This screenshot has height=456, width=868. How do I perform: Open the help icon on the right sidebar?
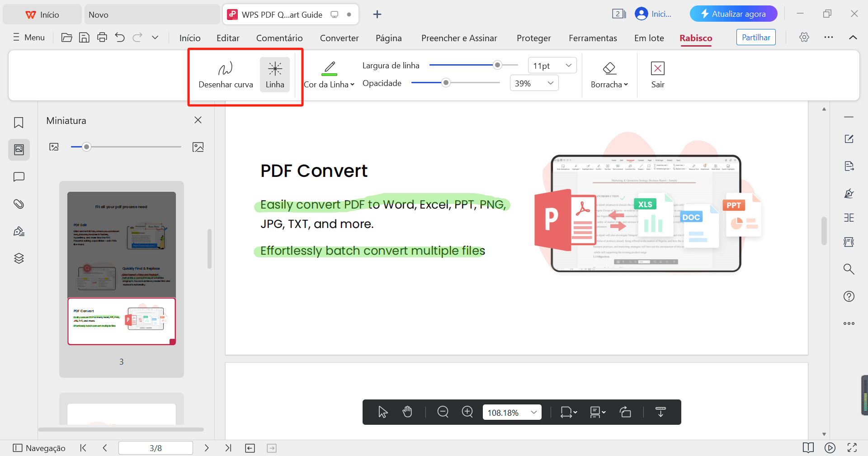coord(849,296)
